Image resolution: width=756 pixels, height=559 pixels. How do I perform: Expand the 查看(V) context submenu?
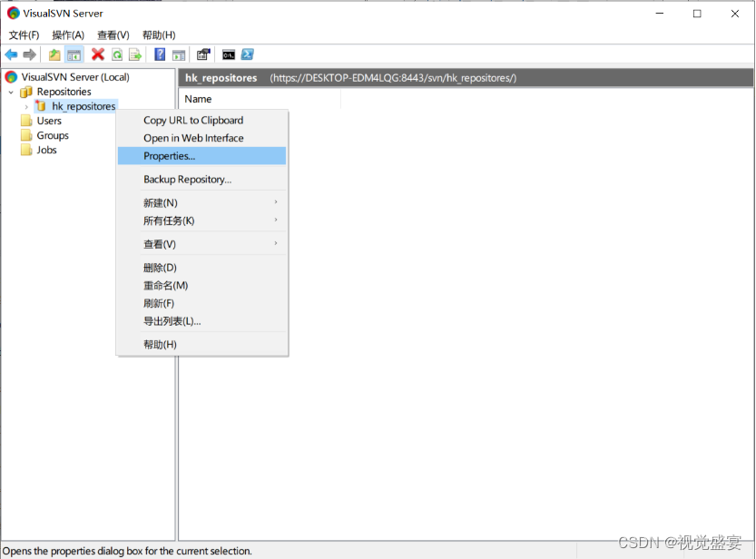coord(202,244)
